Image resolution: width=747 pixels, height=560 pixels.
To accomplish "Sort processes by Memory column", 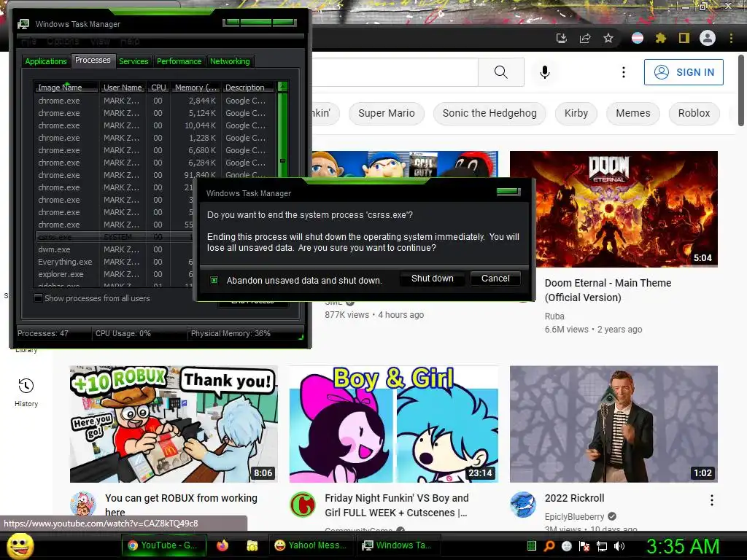I will pos(196,87).
